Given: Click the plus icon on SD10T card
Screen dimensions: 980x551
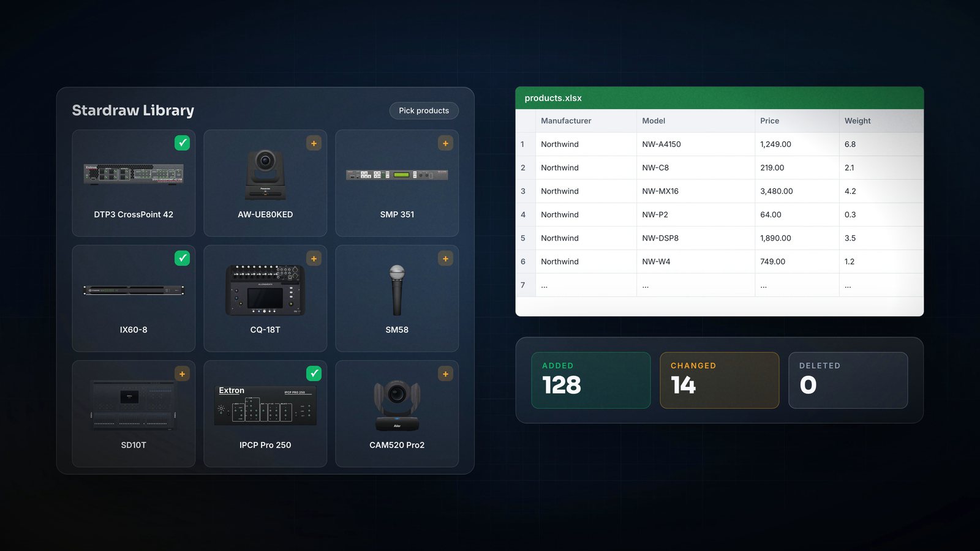Looking at the screenshot, I should [182, 373].
